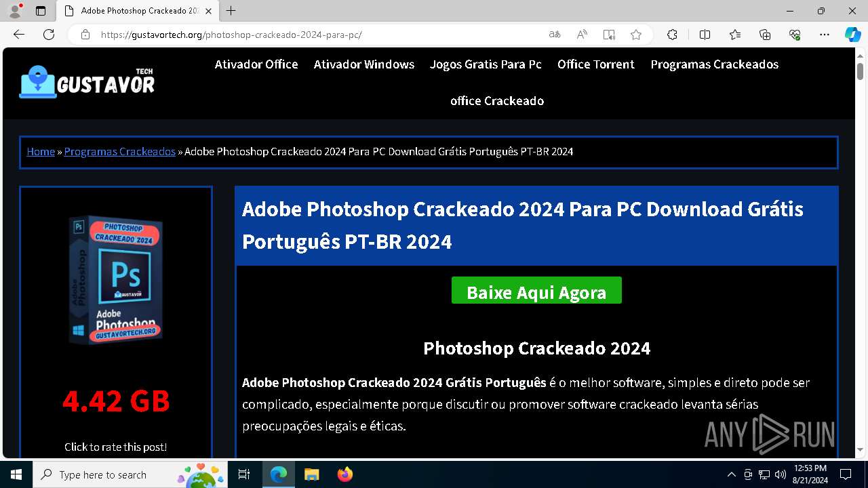
Task: Add page to favorites star
Action: (636, 35)
